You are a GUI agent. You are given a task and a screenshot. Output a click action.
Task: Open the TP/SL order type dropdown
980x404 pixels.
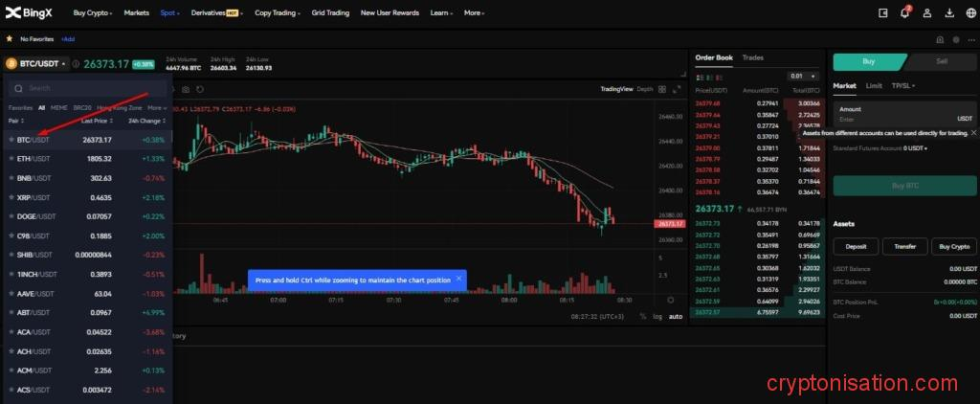[902, 85]
